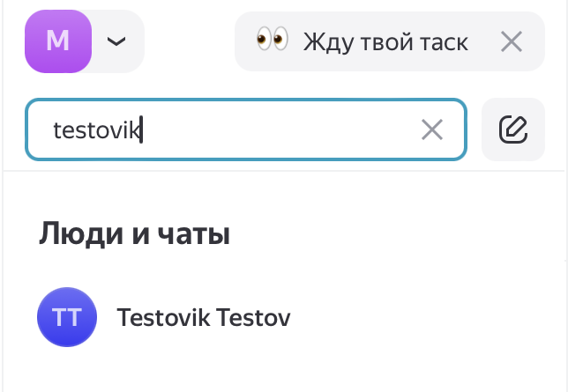Clear the "Жду твой таск" status with X
The width and height of the screenshot is (568, 392).
[x=512, y=41]
